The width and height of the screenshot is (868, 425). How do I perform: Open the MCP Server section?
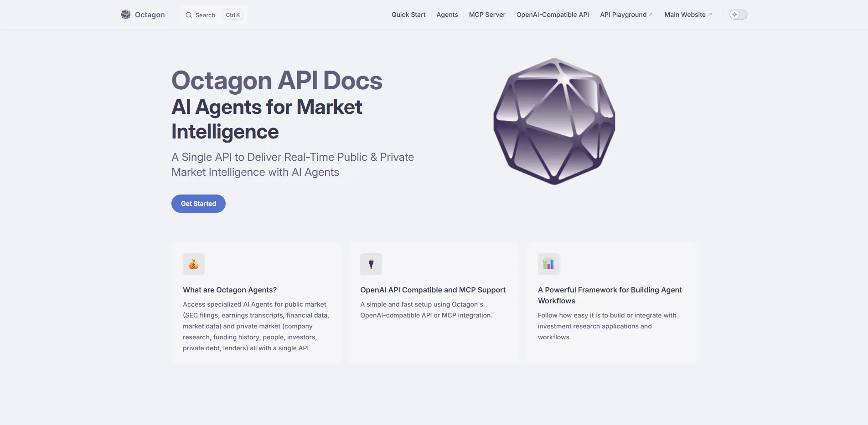click(x=486, y=14)
